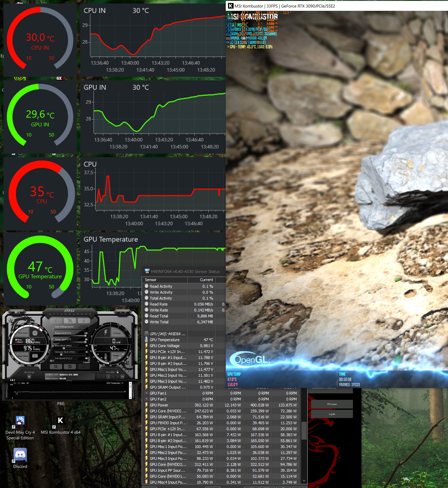This screenshot has width=448, height=488.
Task: Click the HWiNFO64 title bar icon
Action: click(x=147, y=271)
